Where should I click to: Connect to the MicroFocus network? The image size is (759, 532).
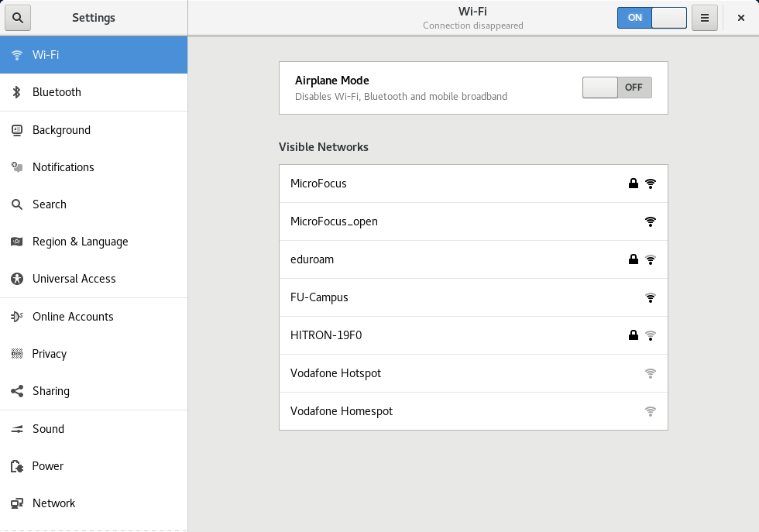tap(318, 184)
